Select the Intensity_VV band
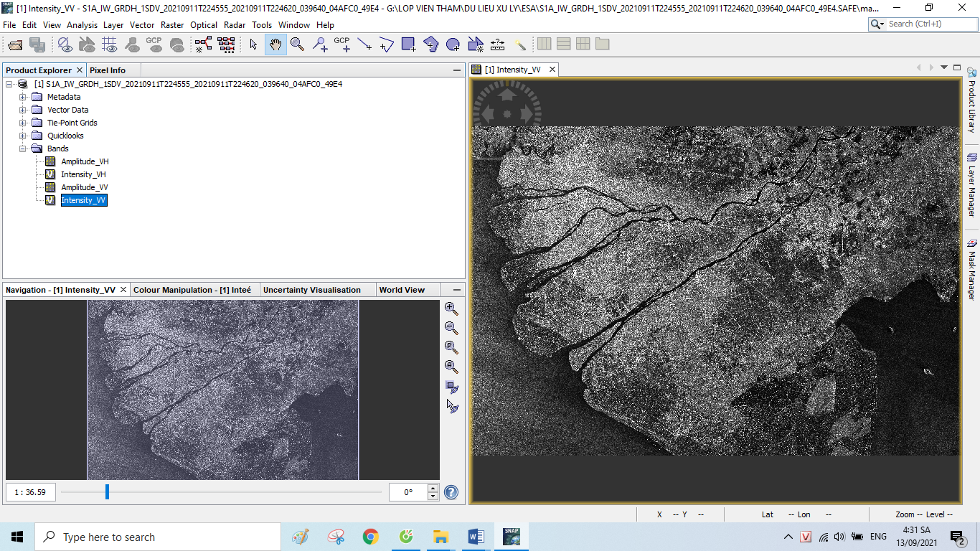 tap(84, 200)
